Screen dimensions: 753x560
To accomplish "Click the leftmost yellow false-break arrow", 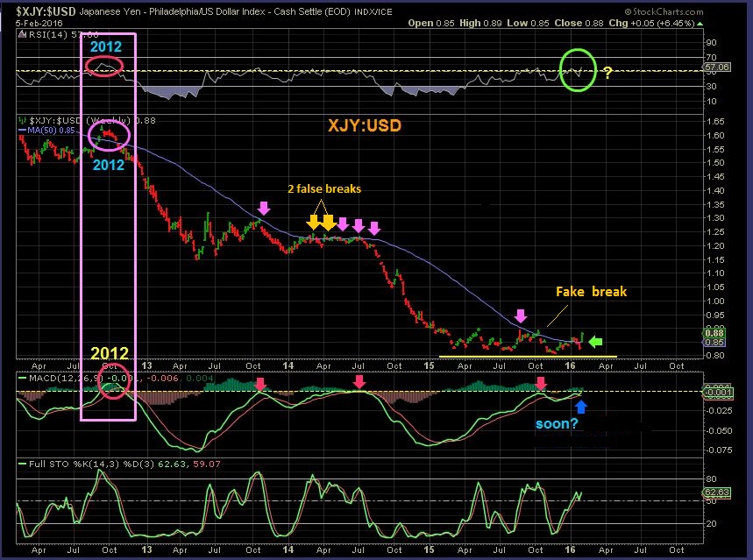I will [313, 223].
